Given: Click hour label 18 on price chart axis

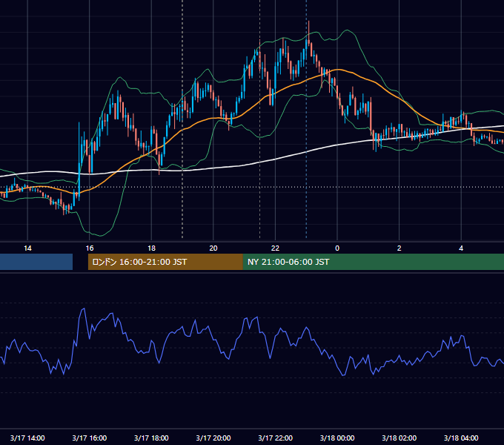Looking at the screenshot, I should pos(151,248).
